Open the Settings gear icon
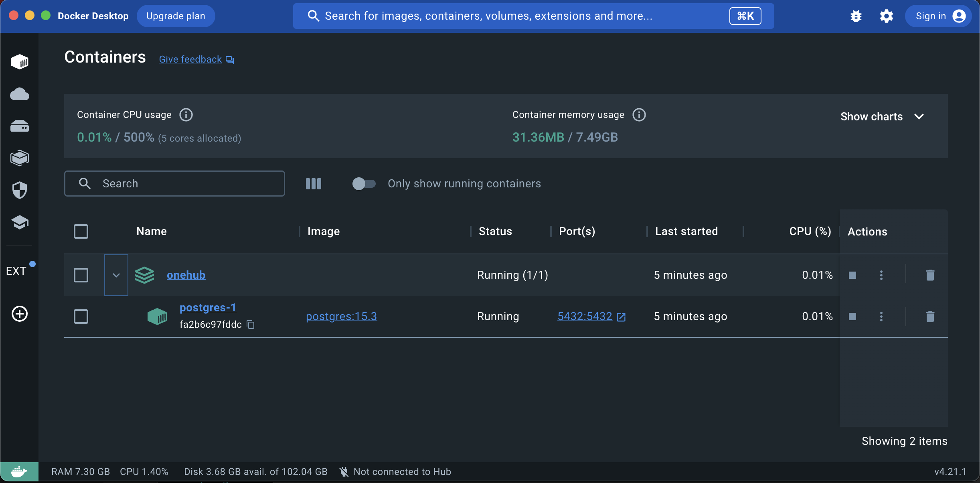Image resolution: width=980 pixels, height=483 pixels. click(x=886, y=16)
